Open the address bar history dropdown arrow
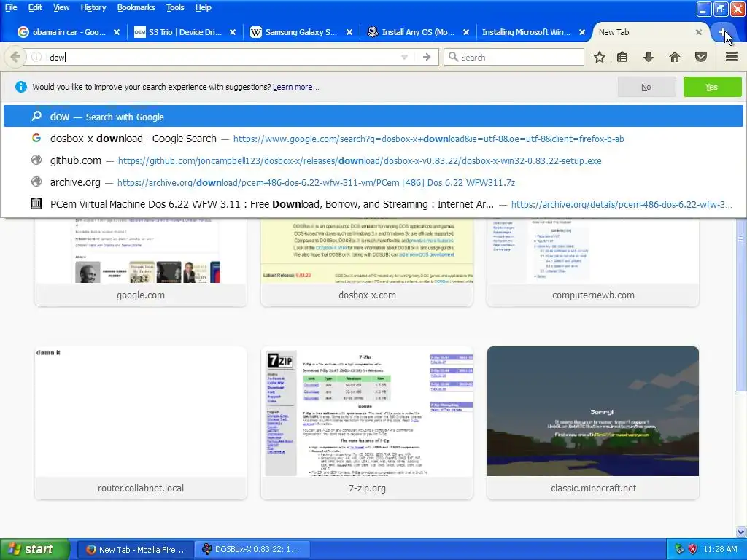 click(x=404, y=57)
